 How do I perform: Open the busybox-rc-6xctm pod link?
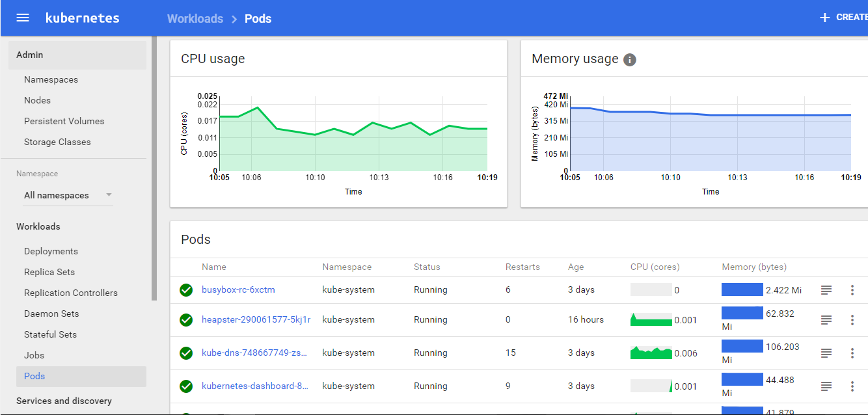(238, 289)
